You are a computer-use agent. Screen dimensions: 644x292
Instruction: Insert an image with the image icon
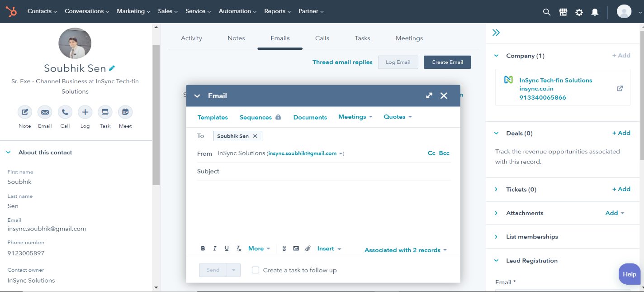click(296, 249)
